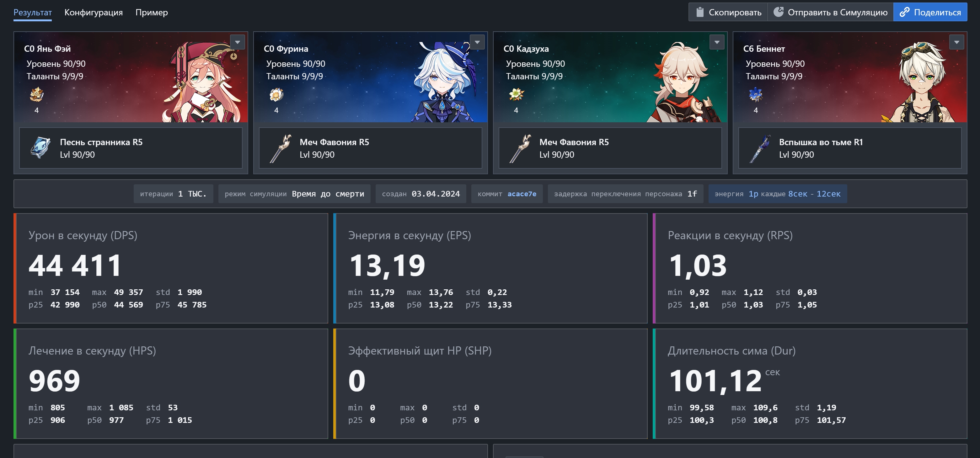Click Furina's artifact set flower icon
980x458 pixels.
tap(276, 94)
